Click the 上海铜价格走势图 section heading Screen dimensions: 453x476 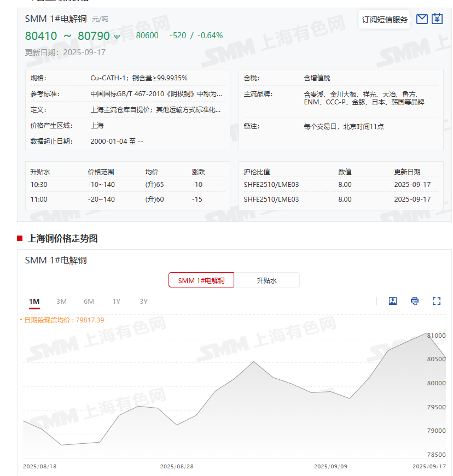click(x=62, y=238)
